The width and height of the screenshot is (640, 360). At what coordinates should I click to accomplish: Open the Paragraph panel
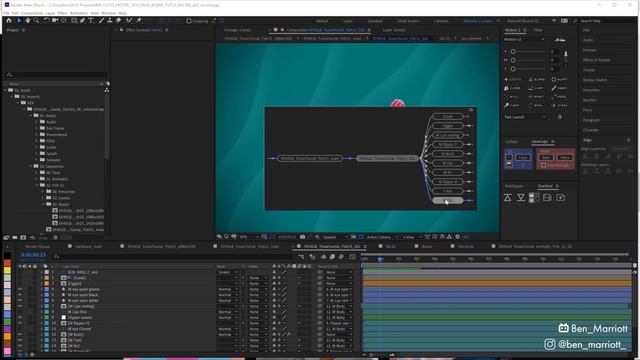coord(591,120)
